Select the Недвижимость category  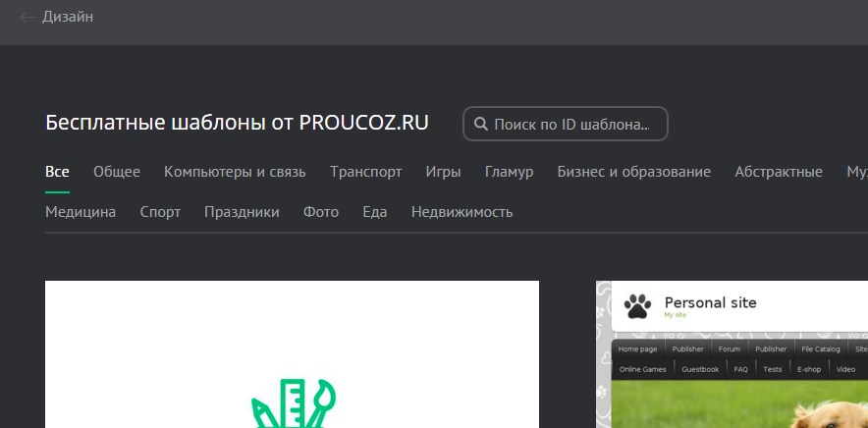click(461, 212)
